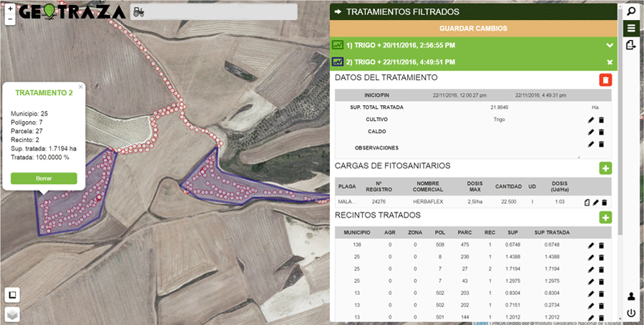The width and height of the screenshot is (644, 325).
Task: Delete the Caldo field value
Action: (x=601, y=132)
